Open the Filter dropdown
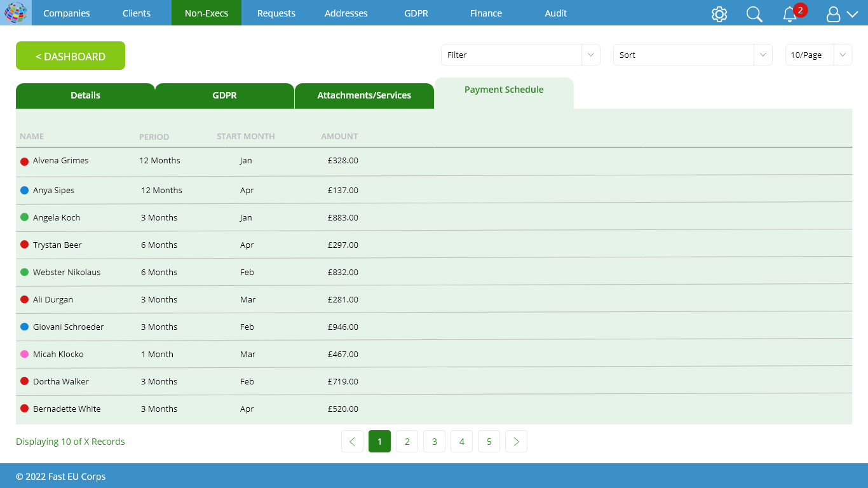 (x=520, y=55)
